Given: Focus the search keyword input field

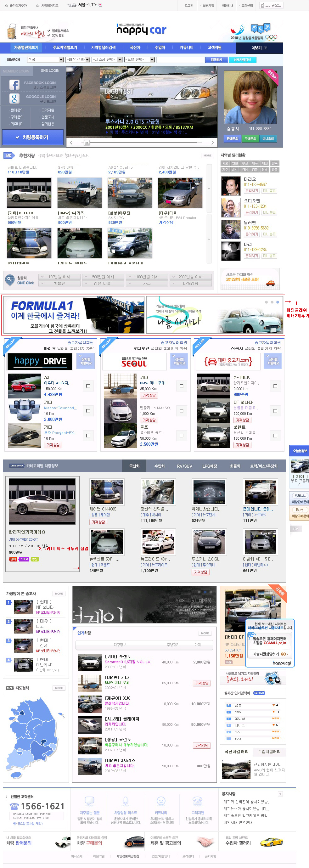Looking at the screenshot, I should tap(180, 60).
